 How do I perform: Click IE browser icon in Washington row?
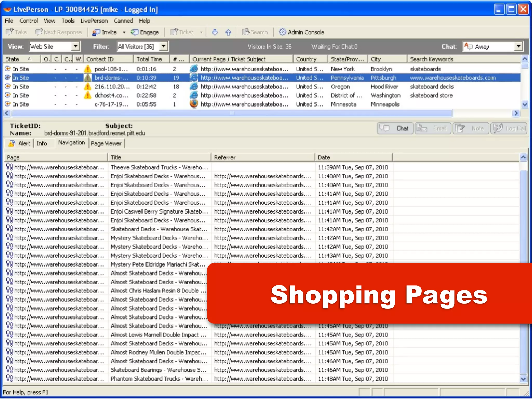tap(194, 95)
